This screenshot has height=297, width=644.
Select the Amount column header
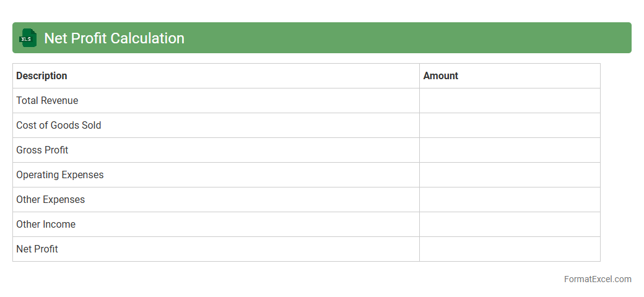coord(440,75)
